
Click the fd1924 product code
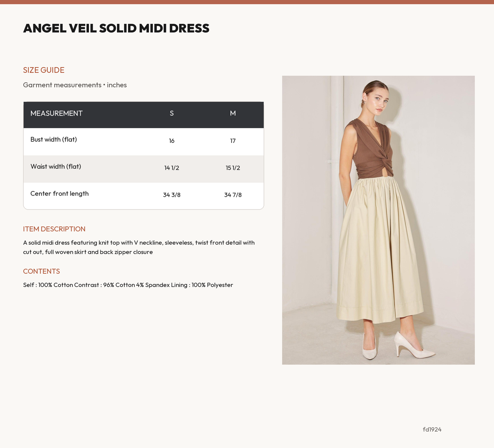point(432,429)
